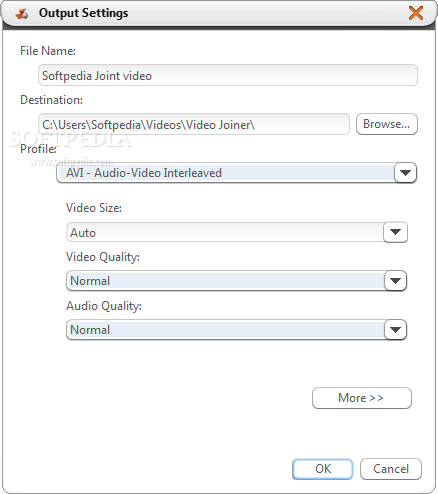Click the File Name text field
438x494 pixels.
click(228, 75)
